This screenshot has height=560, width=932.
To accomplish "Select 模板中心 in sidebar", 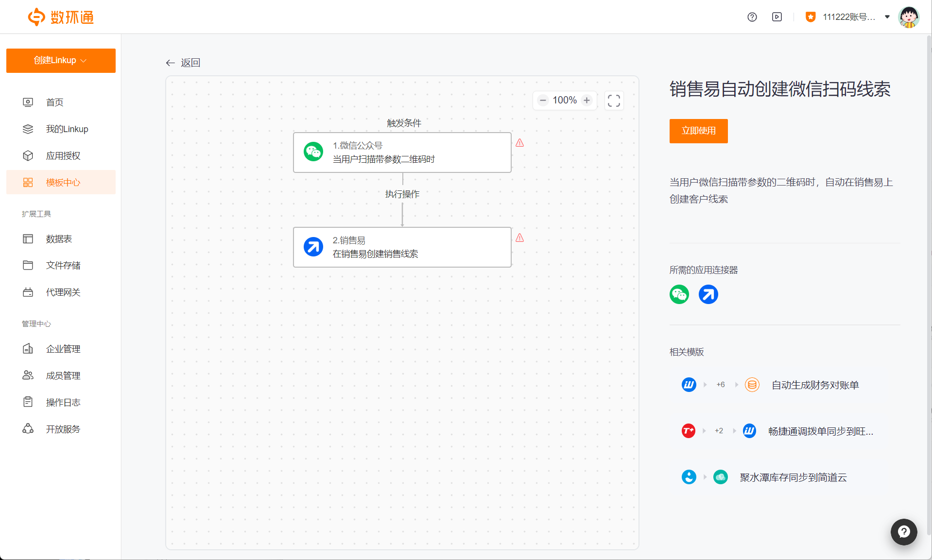I will [x=61, y=182].
